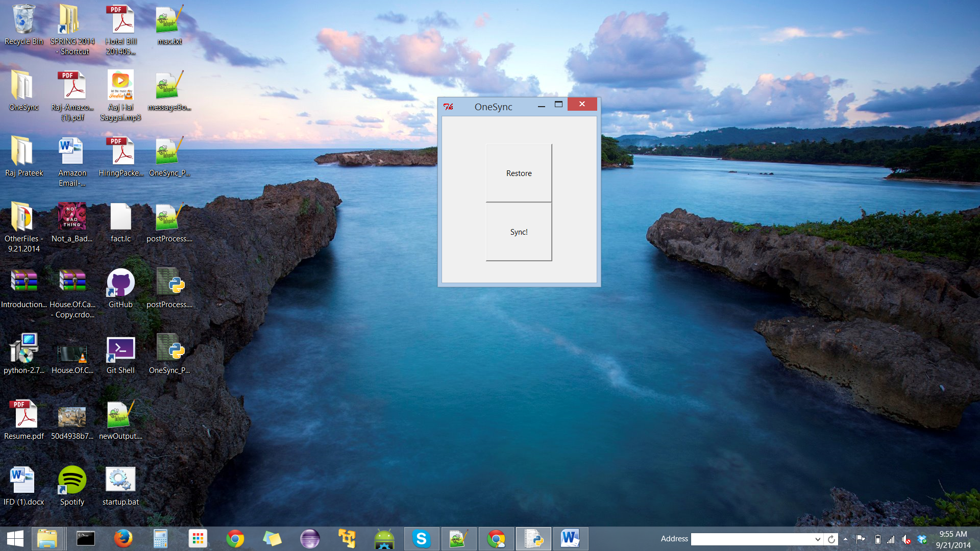The width and height of the screenshot is (980, 551).
Task: Open Firefox from the taskbar
Action: click(123, 539)
